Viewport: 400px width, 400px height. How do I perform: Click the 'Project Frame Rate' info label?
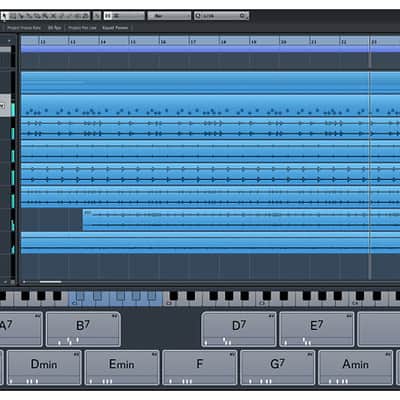24,28
